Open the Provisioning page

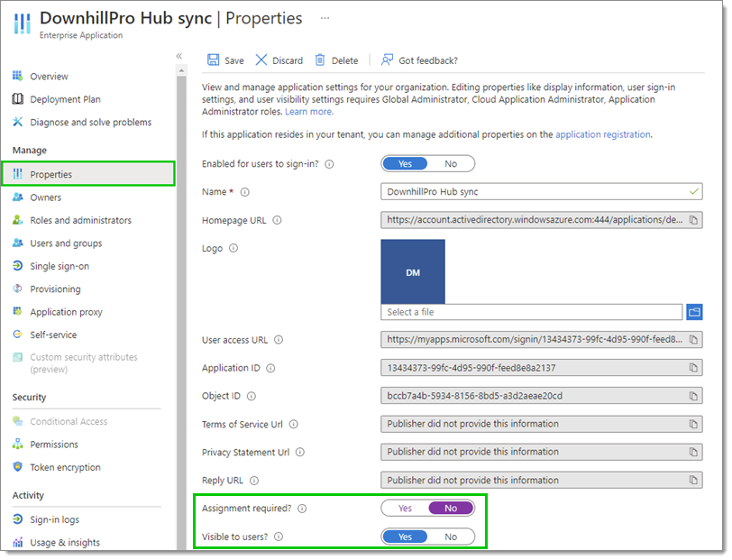coord(55,289)
